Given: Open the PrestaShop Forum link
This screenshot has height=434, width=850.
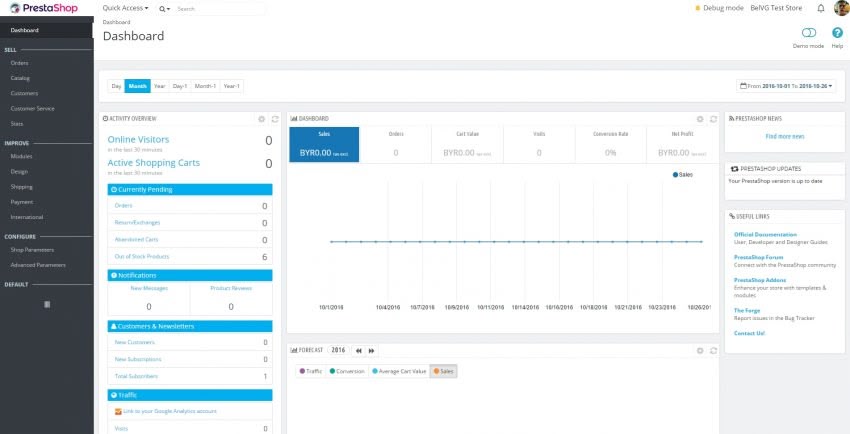Looking at the screenshot, I should tap(758, 257).
